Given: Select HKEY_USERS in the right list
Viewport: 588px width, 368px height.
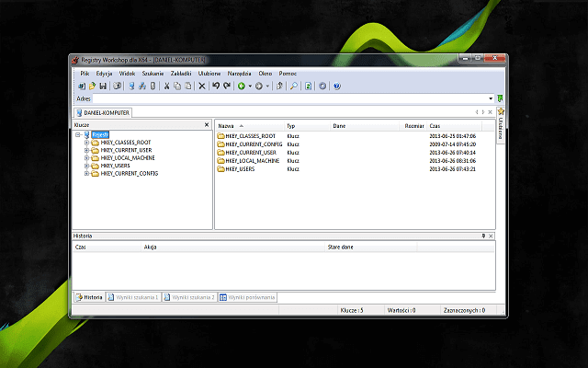Looking at the screenshot, I should coord(239,169).
